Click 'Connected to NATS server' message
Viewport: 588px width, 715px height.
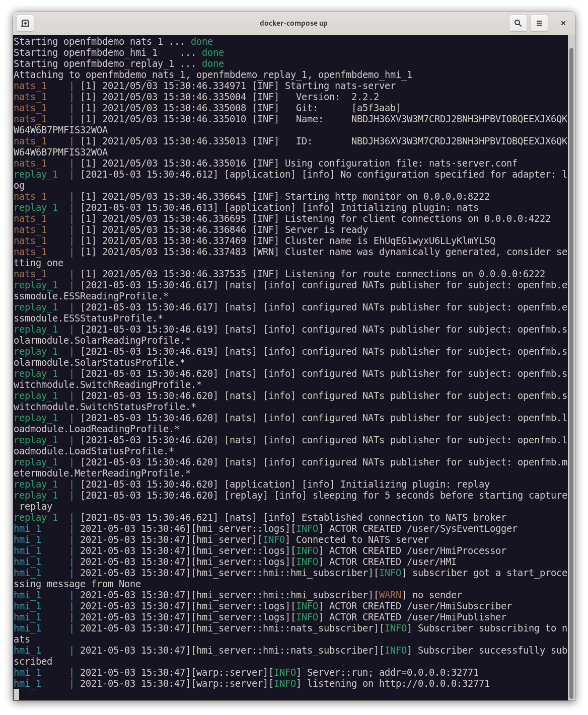tap(362, 540)
